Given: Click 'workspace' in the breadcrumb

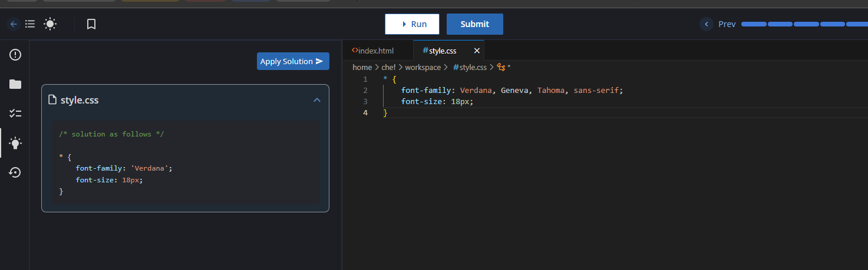Looking at the screenshot, I should [423, 67].
